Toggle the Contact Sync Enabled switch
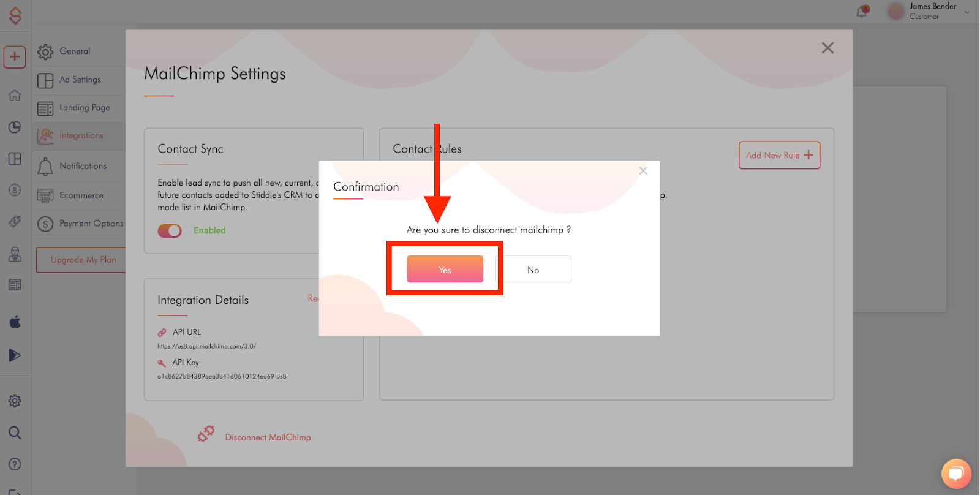 (x=170, y=230)
